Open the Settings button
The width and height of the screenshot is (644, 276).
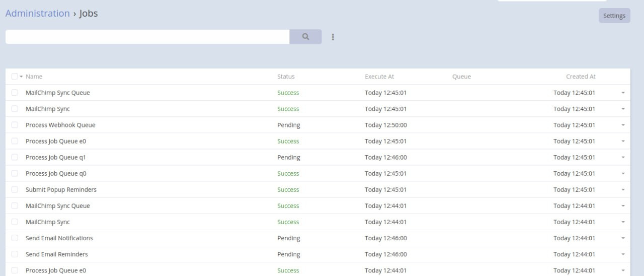click(614, 16)
